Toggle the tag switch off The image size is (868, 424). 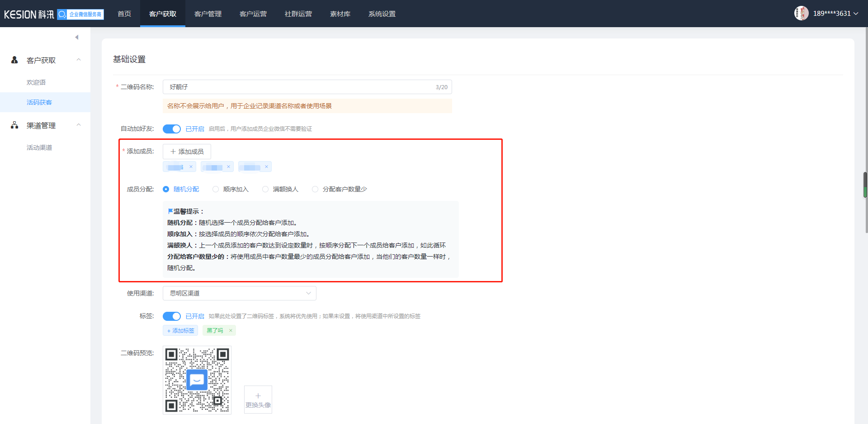(172, 316)
